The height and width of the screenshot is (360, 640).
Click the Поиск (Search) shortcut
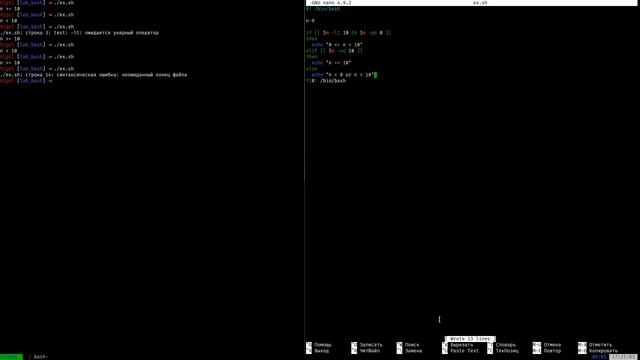click(408, 345)
